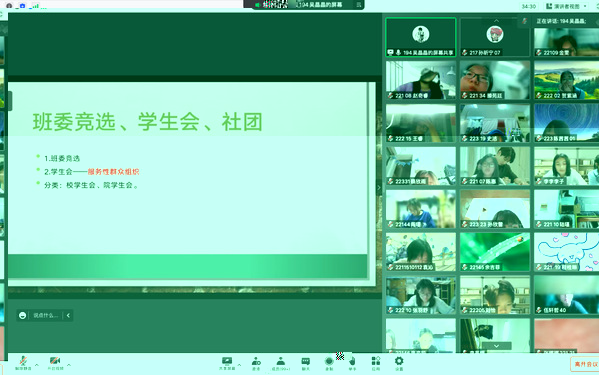Image resolution: width=599 pixels, height=375 pixels.
Task: Click the Leave Meeting button
Action: tap(585, 364)
